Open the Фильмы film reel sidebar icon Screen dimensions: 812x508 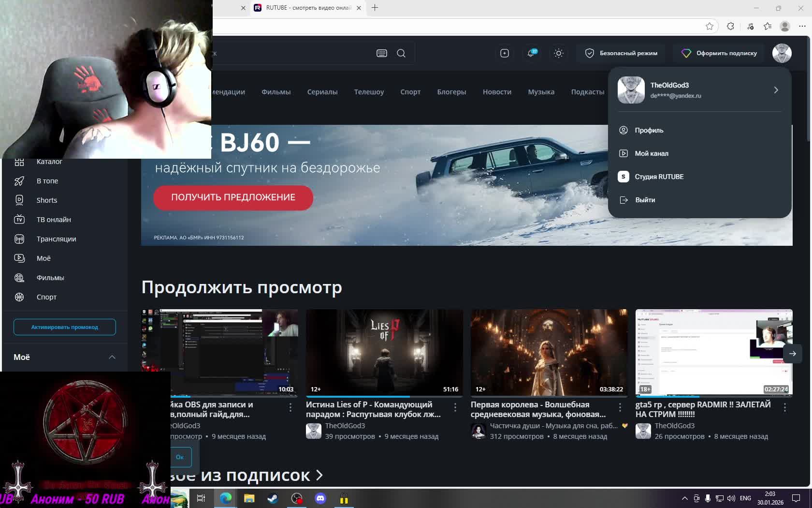point(19,278)
